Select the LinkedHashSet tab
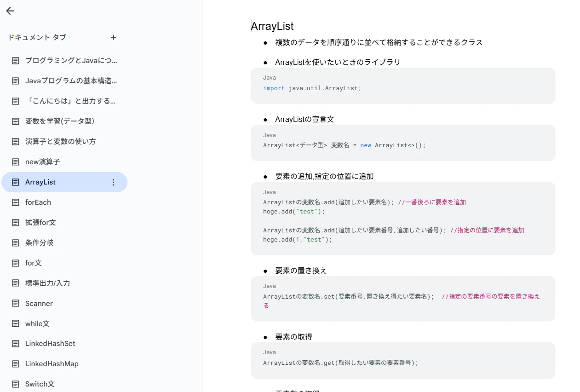The width and height of the screenshot is (580, 392). (64, 344)
